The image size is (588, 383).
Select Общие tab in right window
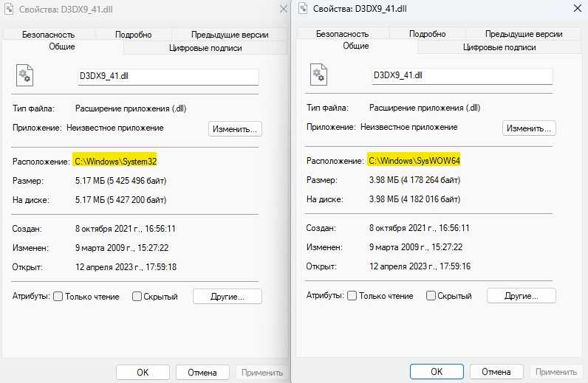pos(356,46)
